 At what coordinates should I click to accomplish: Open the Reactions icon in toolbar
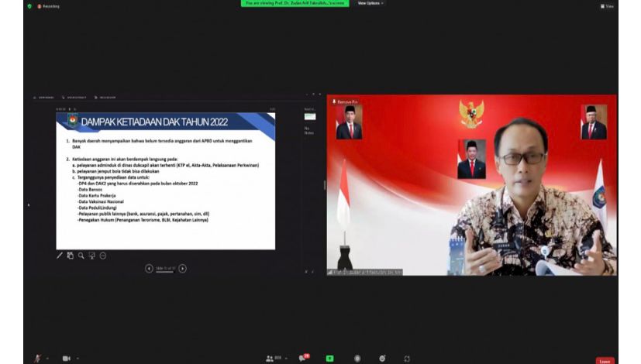382,359
